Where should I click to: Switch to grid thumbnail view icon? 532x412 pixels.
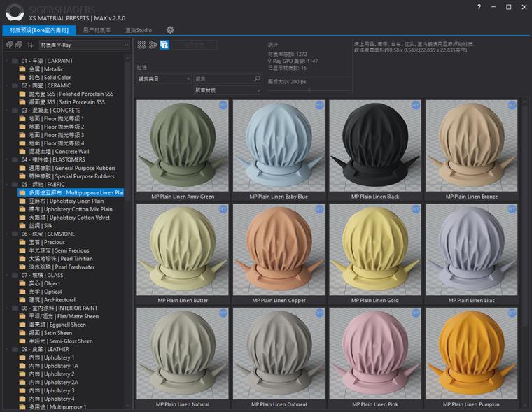coord(141,45)
